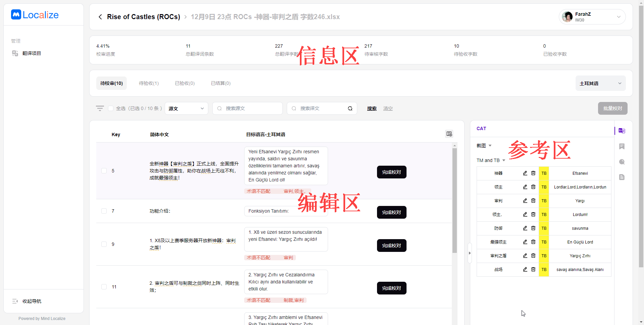Expand the 源文 search type dropdown
The width and height of the screenshot is (644, 325).
[186, 108]
